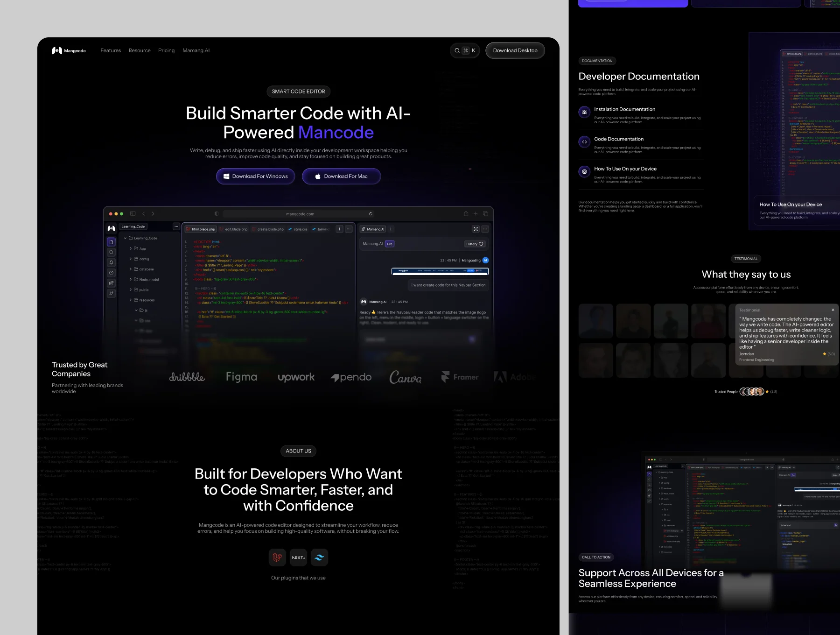Switch to the html.blade.php tab

tap(201, 229)
